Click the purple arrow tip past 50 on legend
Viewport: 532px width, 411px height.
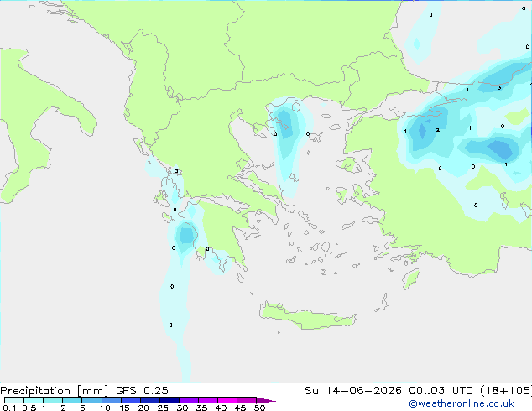(x=266, y=400)
